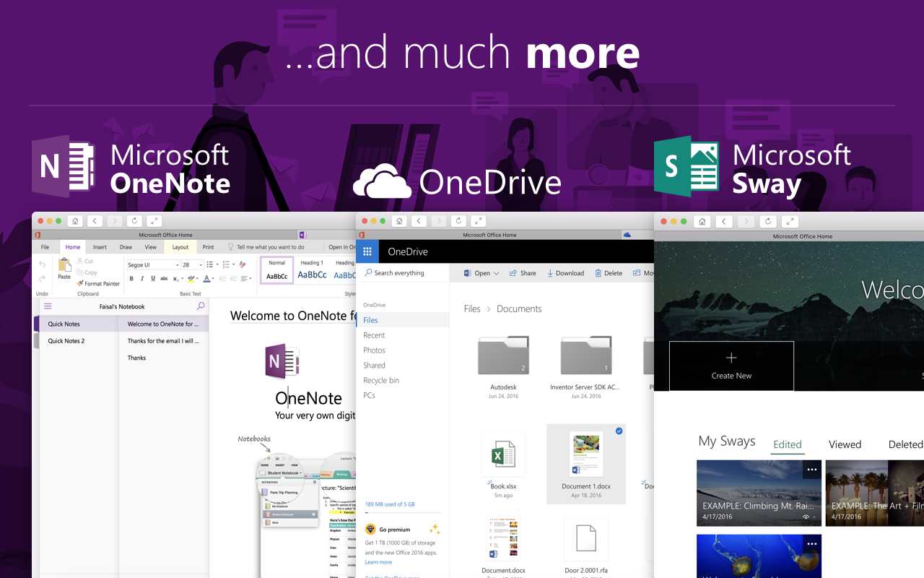Open Photos in the OneDrive sidebar
The image size is (924, 578).
pyautogui.click(x=374, y=350)
